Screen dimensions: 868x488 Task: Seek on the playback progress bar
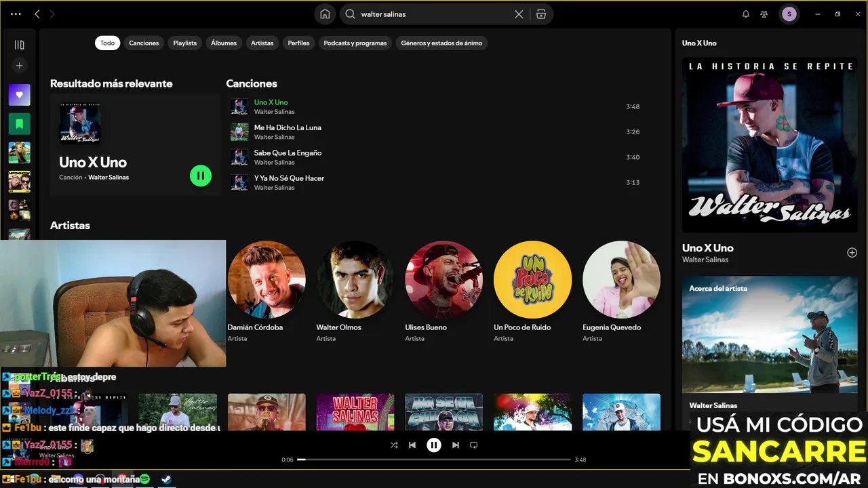[434, 460]
